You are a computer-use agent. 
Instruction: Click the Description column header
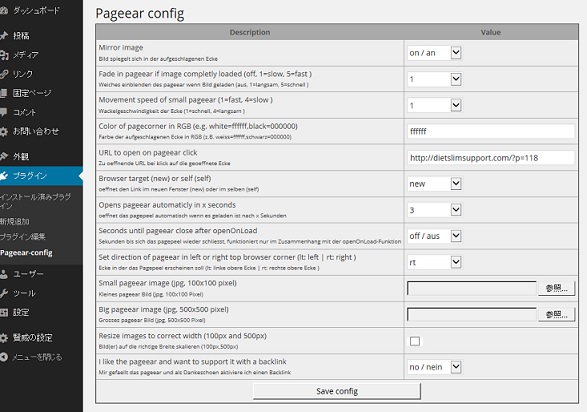coord(250,32)
